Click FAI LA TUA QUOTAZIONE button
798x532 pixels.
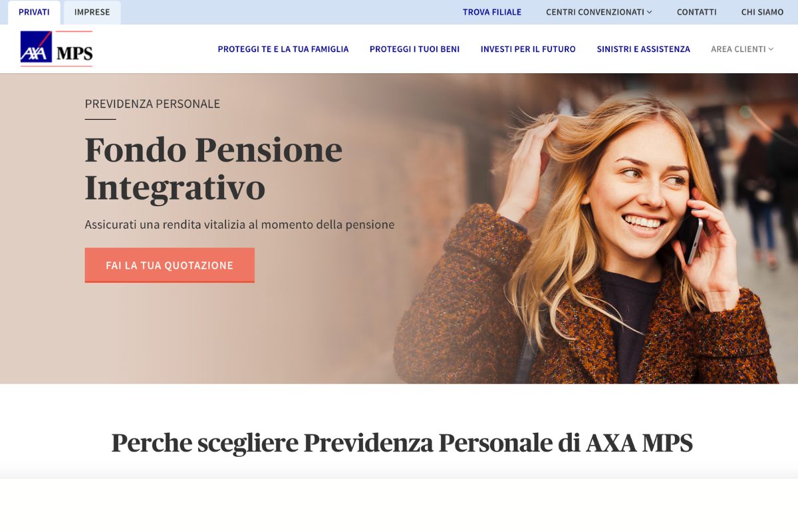170,265
